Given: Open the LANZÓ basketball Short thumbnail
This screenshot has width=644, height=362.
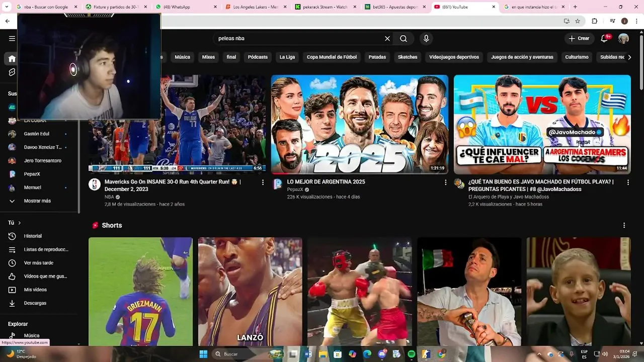Looking at the screenshot, I should [250, 292].
